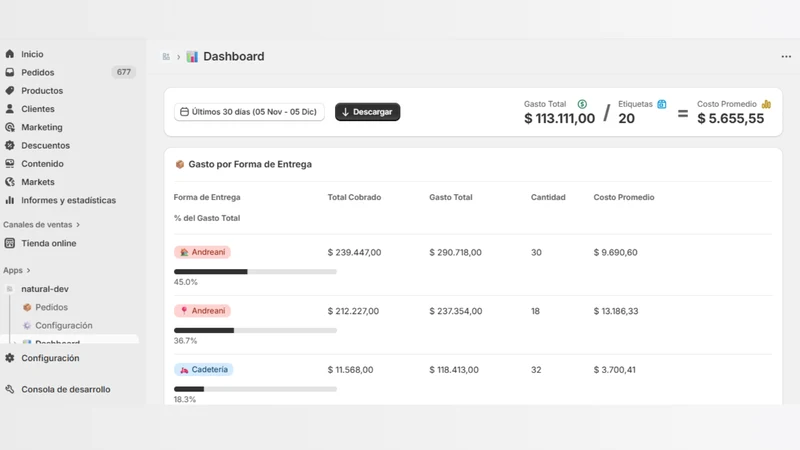Click the Markets globe icon
This screenshot has width=800, height=450.
pyautogui.click(x=10, y=182)
